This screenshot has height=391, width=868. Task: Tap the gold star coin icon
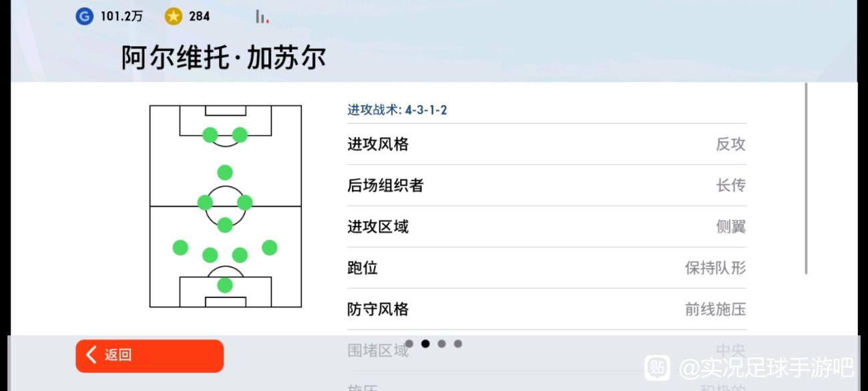174,17
